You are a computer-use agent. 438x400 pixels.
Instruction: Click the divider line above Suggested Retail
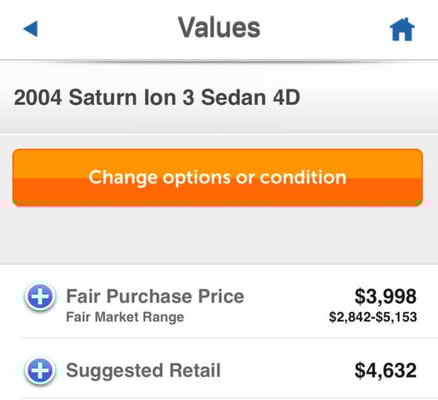[x=230, y=337]
